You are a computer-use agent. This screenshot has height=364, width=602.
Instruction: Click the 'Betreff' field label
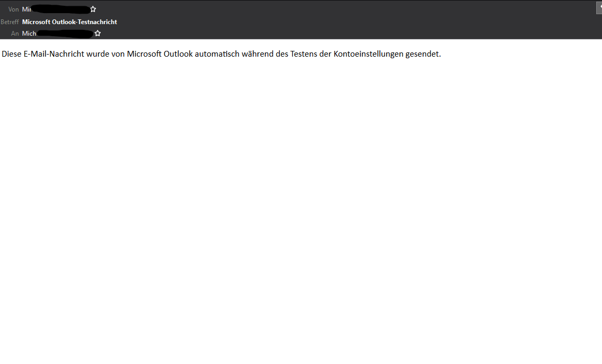point(9,22)
